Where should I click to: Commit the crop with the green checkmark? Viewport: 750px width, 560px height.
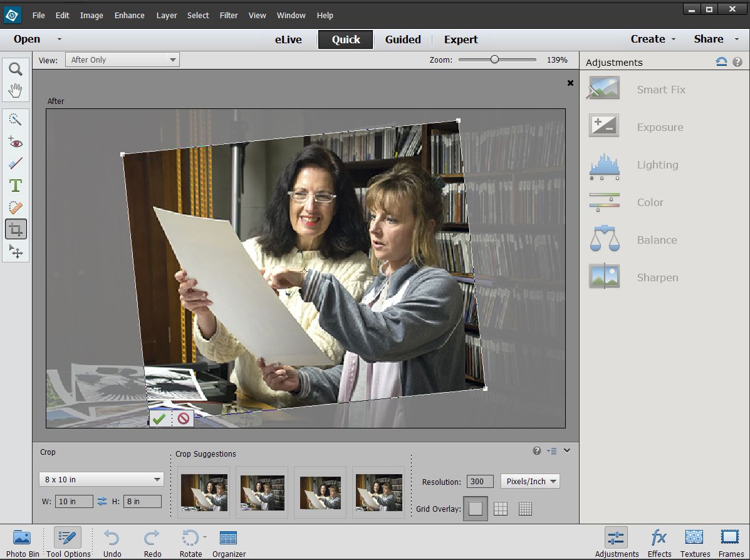click(x=159, y=418)
